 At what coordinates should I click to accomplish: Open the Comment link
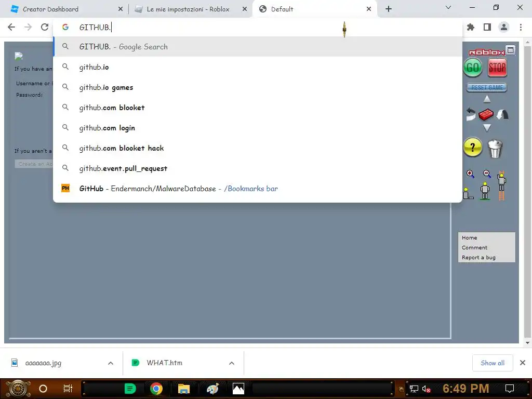(474, 248)
